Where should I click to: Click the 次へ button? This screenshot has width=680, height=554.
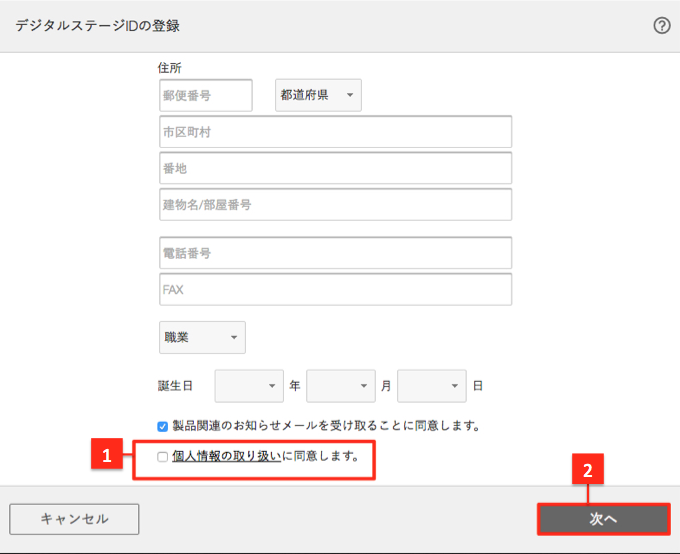click(x=604, y=519)
